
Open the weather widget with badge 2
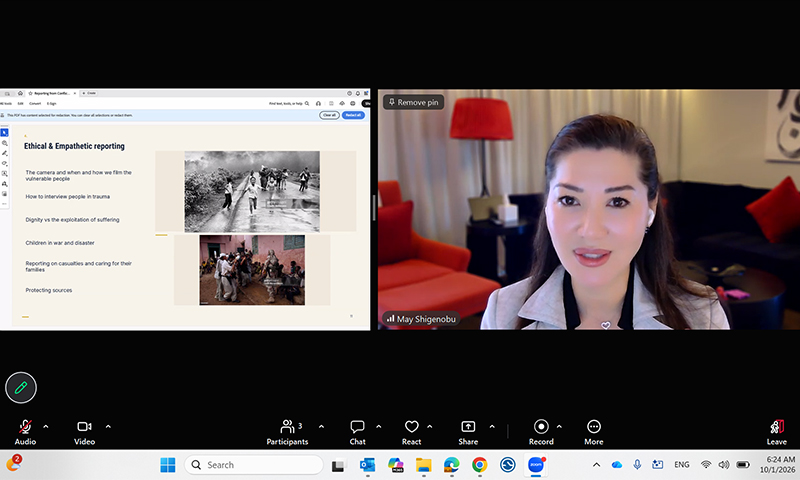pos(13,464)
